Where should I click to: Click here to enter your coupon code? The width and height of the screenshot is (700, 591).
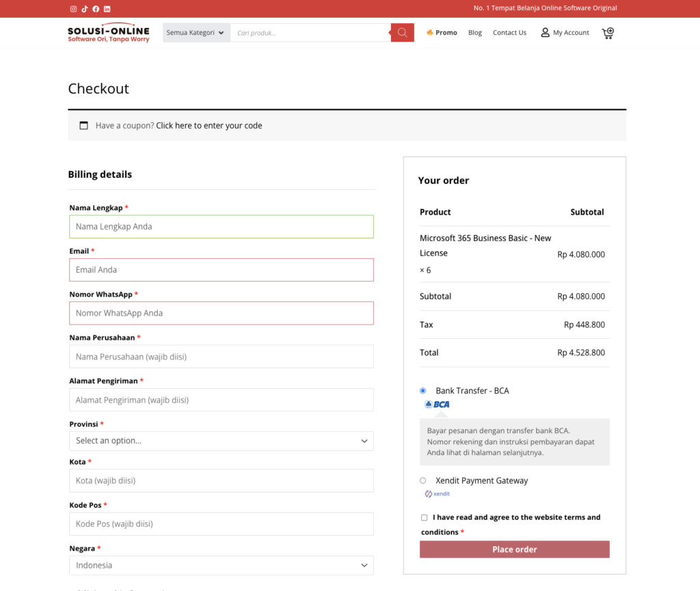[x=209, y=126]
